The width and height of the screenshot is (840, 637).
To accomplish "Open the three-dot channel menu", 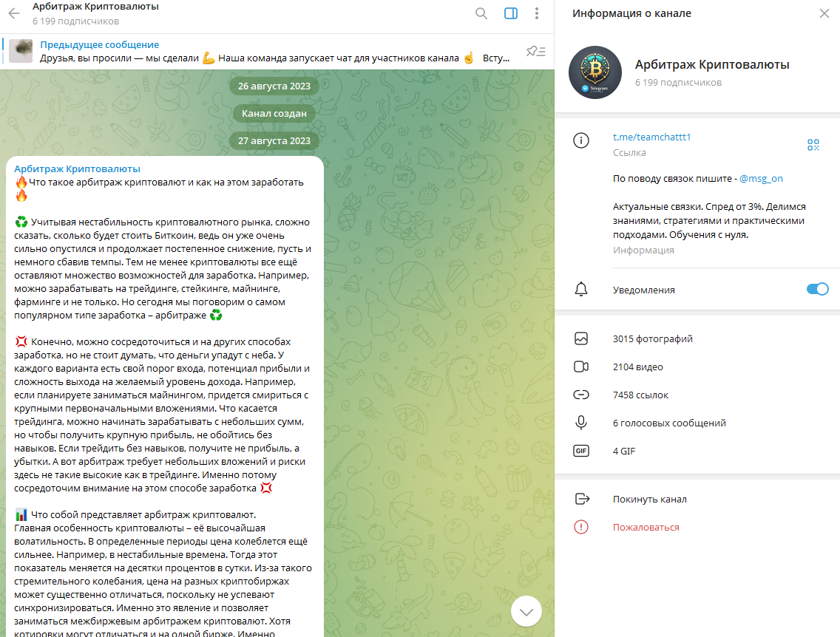I will [537, 13].
